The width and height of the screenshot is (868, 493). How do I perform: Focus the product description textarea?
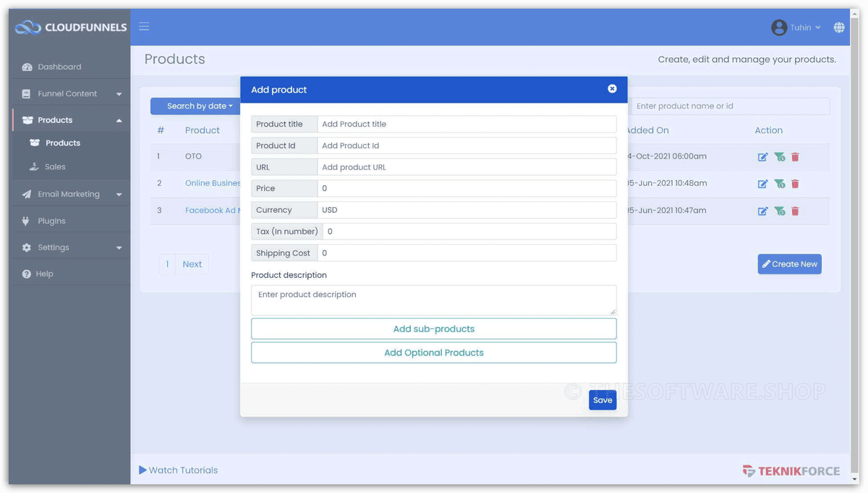[434, 300]
